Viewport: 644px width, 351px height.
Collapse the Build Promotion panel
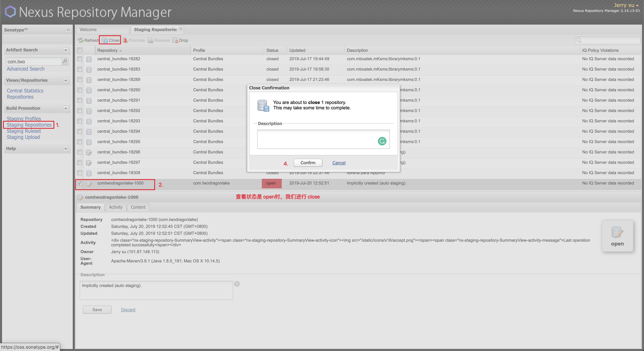[x=66, y=108]
